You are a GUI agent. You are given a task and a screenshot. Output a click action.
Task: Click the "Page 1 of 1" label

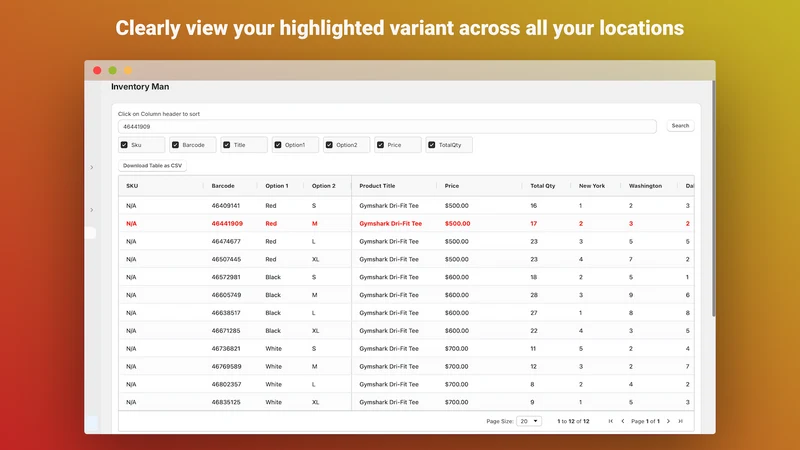[645, 421]
